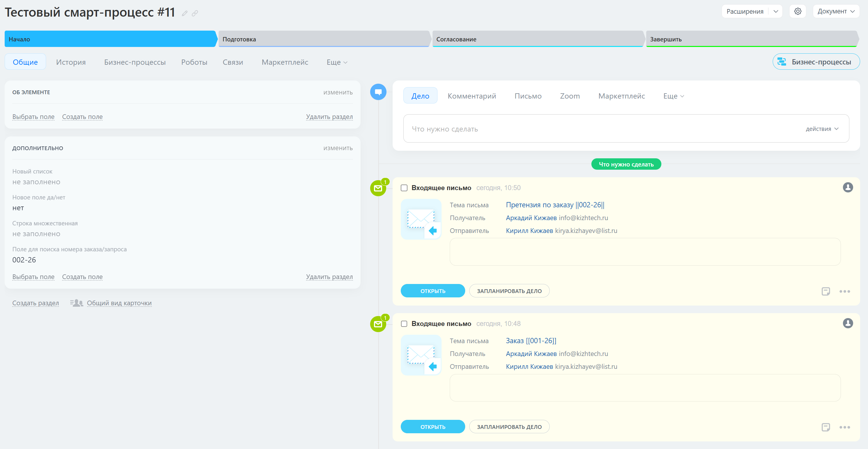Open the Документ dropdown

coord(836,11)
